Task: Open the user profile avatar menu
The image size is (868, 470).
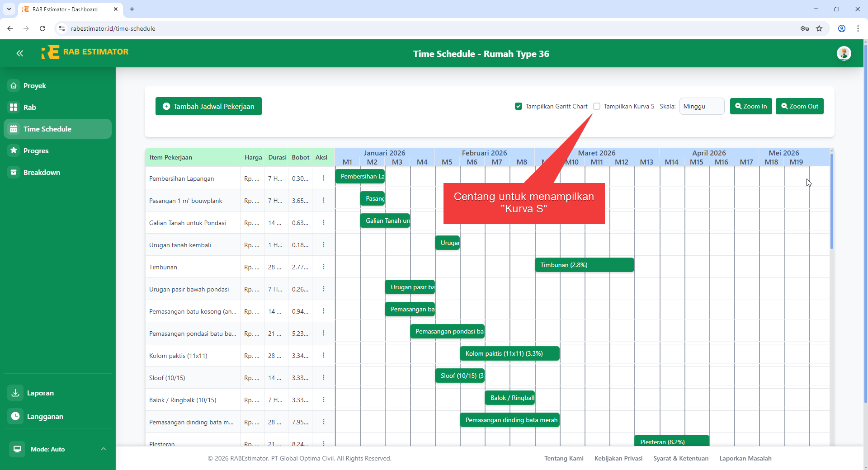Action: 844,53
